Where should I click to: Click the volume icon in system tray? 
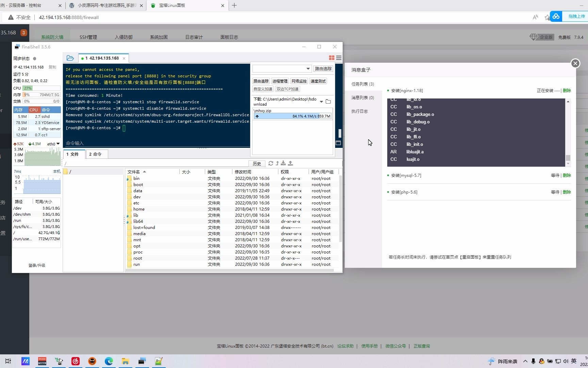coord(566,361)
